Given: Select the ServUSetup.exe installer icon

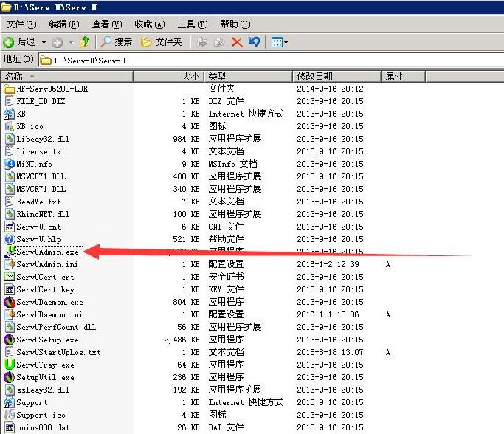Looking at the screenshot, I should 10,340.
